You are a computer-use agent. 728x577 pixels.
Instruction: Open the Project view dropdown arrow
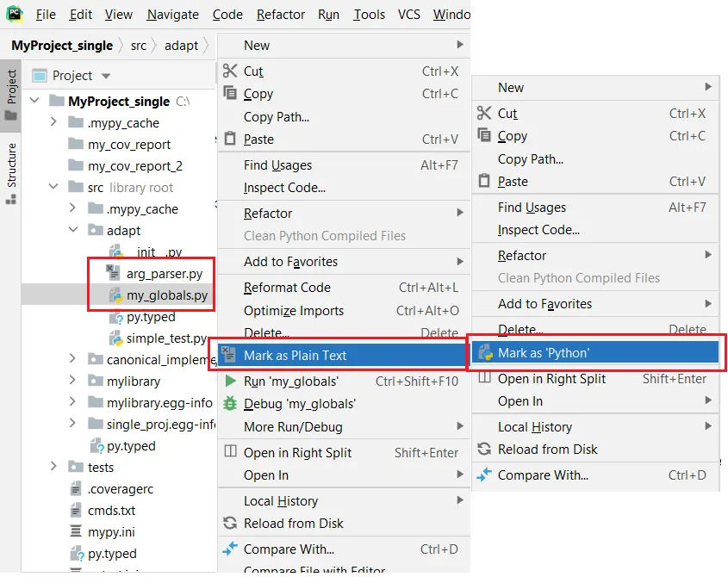point(106,76)
